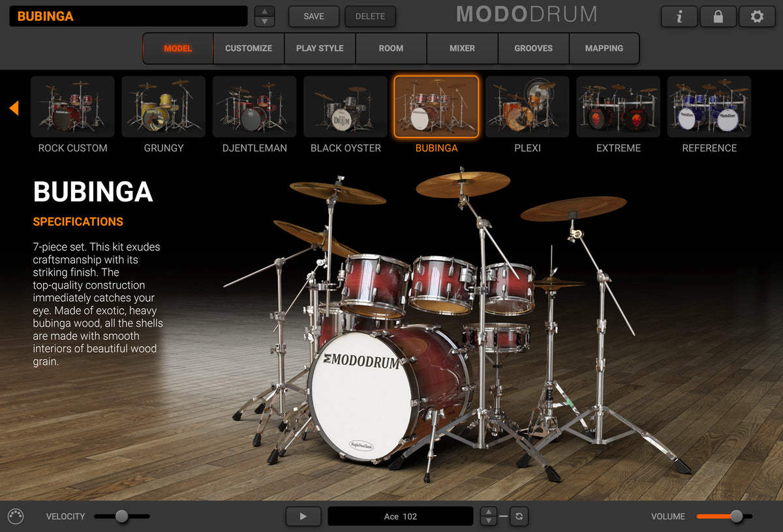
Task: Switch to the Model tab
Action: [178, 48]
